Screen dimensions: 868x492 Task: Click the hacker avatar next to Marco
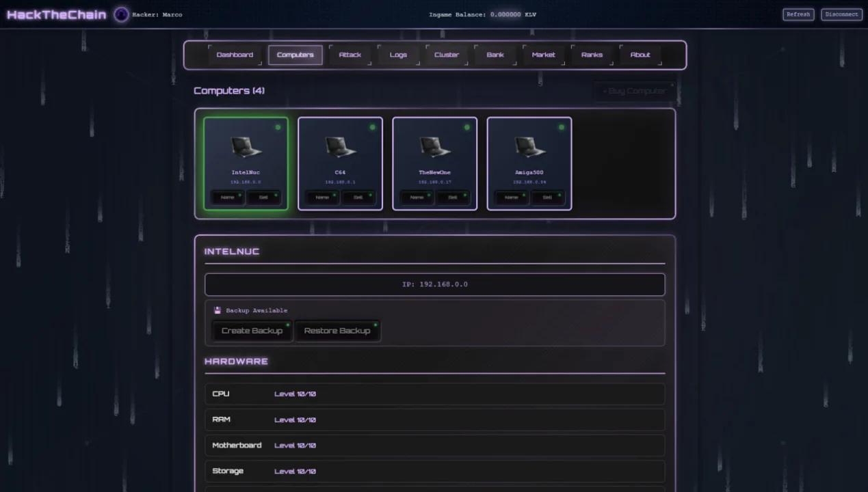click(120, 14)
